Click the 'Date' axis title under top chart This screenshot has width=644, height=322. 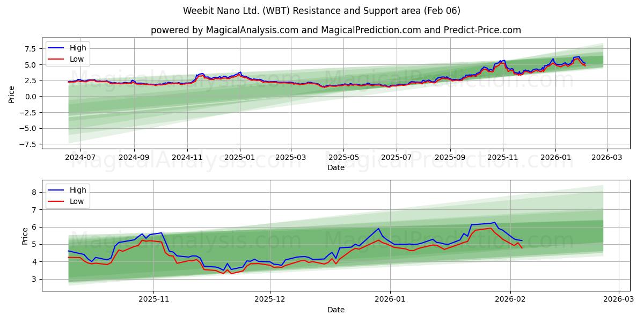pos(336,168)
